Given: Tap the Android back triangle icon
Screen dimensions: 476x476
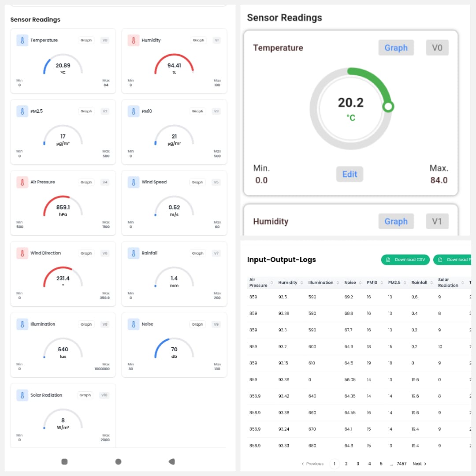Looking at the screenshot, I should point(172,461).
